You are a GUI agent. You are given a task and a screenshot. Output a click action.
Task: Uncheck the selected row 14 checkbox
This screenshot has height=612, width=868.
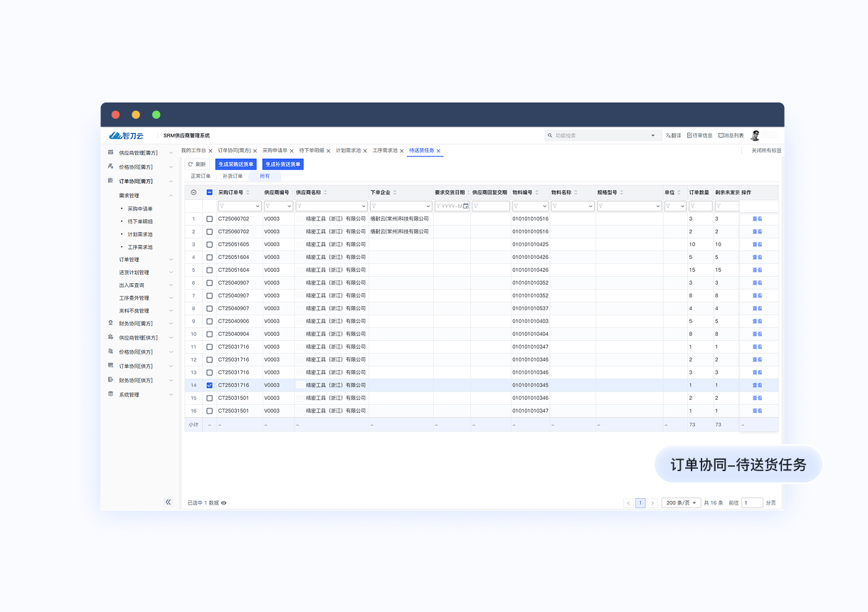point(209,385)
